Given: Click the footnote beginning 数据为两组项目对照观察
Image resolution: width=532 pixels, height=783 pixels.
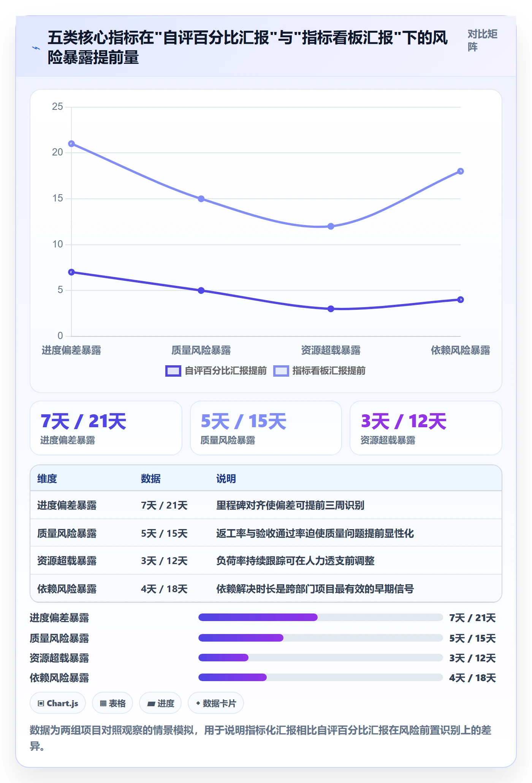Looking at the screenshot, I should pos(261,738).
